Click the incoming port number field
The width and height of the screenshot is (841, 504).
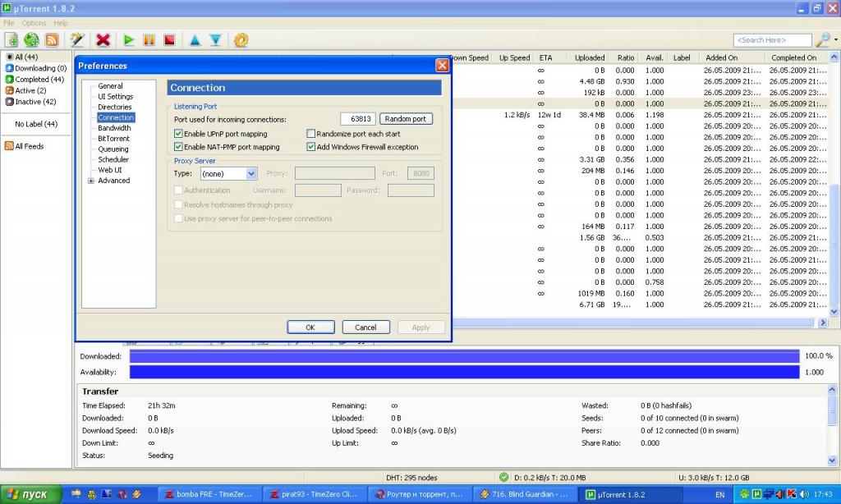click(x=358, y=119)
